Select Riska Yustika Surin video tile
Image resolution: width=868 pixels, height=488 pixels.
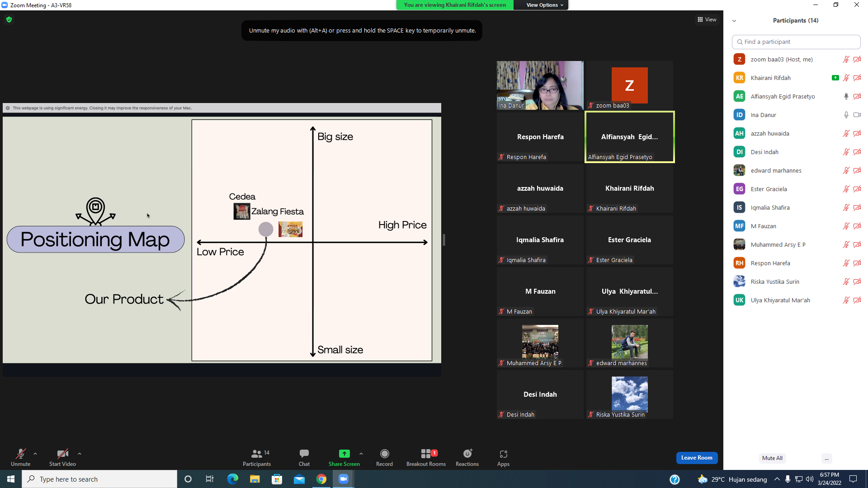tap(629, 394)
